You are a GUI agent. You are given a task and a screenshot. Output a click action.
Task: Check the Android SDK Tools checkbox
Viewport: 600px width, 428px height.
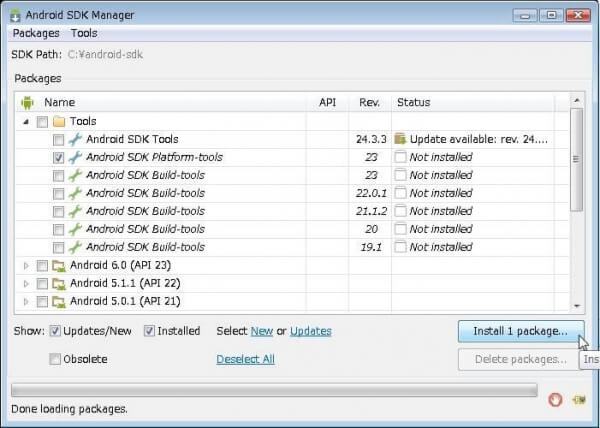(x=58, y=140)
